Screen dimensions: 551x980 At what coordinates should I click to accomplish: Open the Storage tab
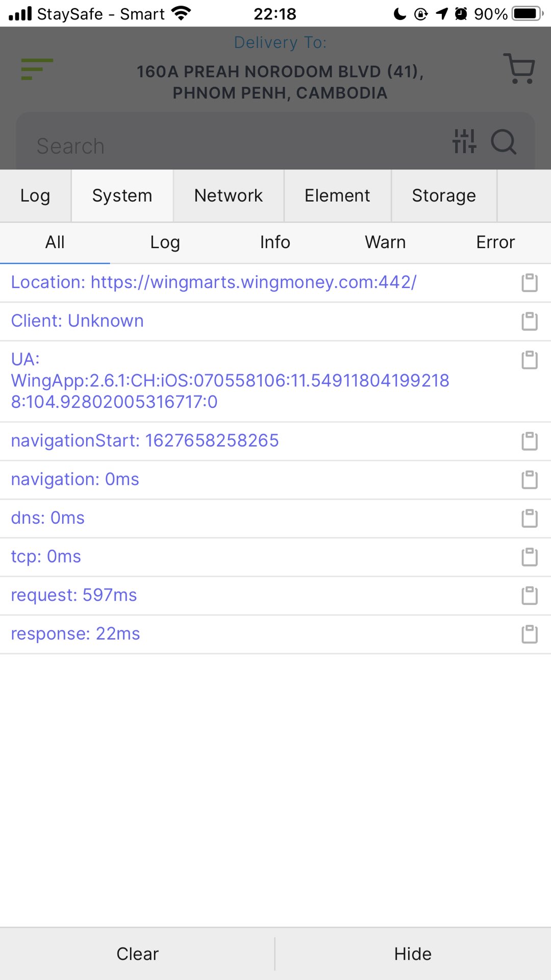444,196
